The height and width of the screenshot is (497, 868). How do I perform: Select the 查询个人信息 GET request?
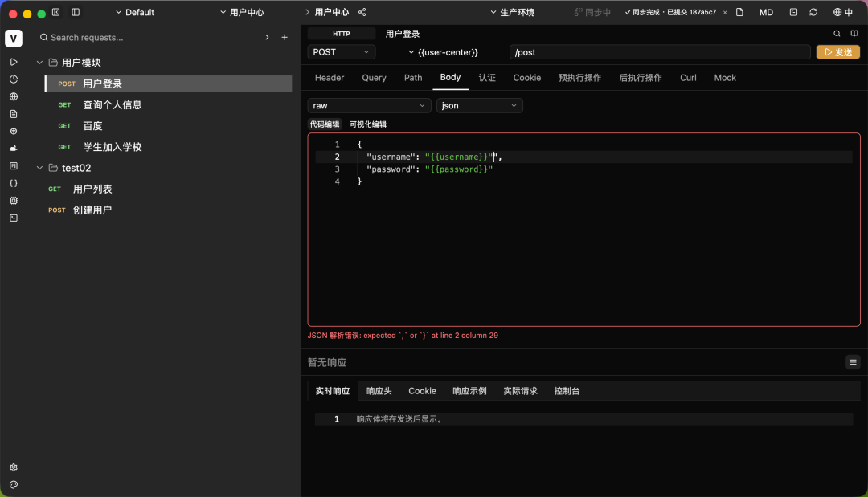point(168,104)
